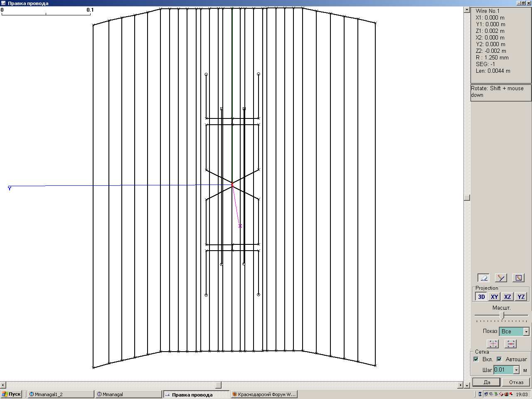Viewport: 532px width, 399px height.
Task: Click the horizontal scrollbar right arrow
Action: click(x=460, y=385)
